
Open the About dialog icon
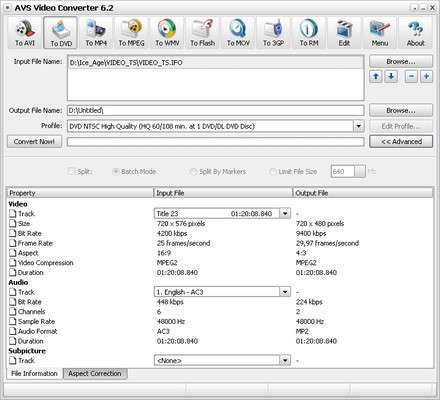(x=415, y=33)
